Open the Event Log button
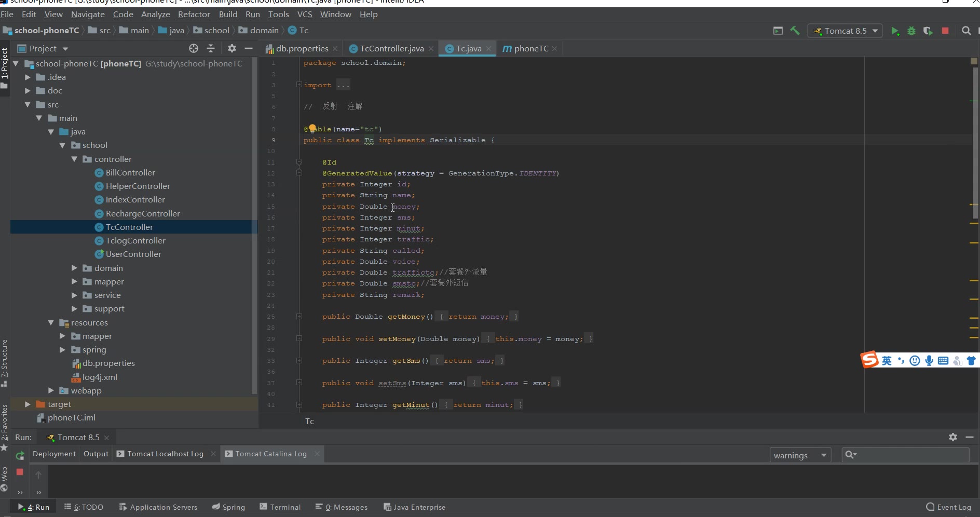This screenshot has width=980, height=517. 949,507
